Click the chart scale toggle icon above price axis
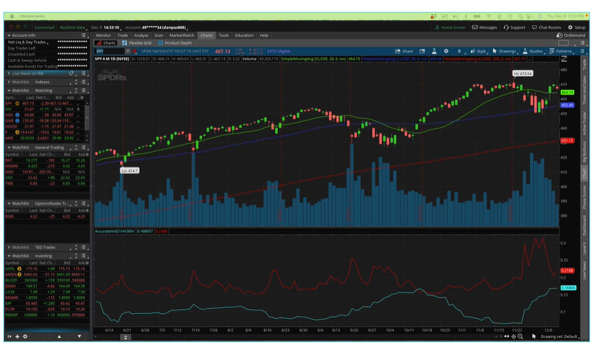This screenshot has height=364, width=594. (x=564, y=59)
